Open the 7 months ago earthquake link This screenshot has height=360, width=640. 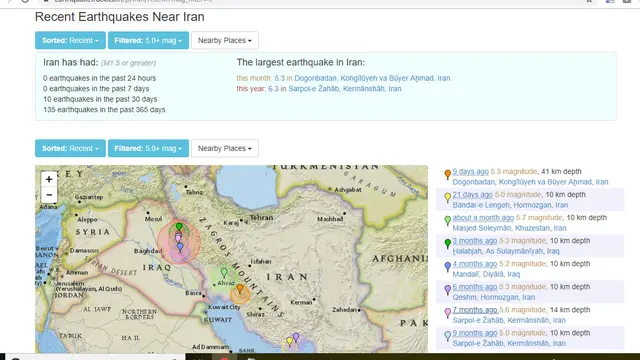[475, 310]
